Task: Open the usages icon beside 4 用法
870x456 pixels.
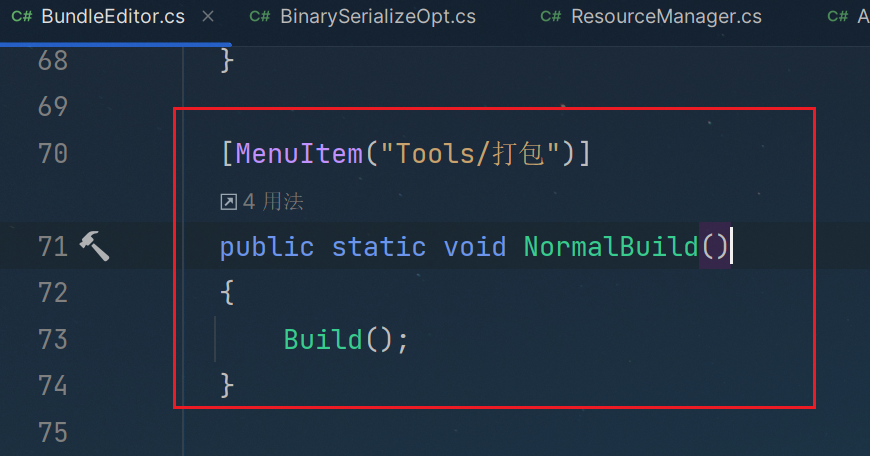Action: click(x=229, y=202)
